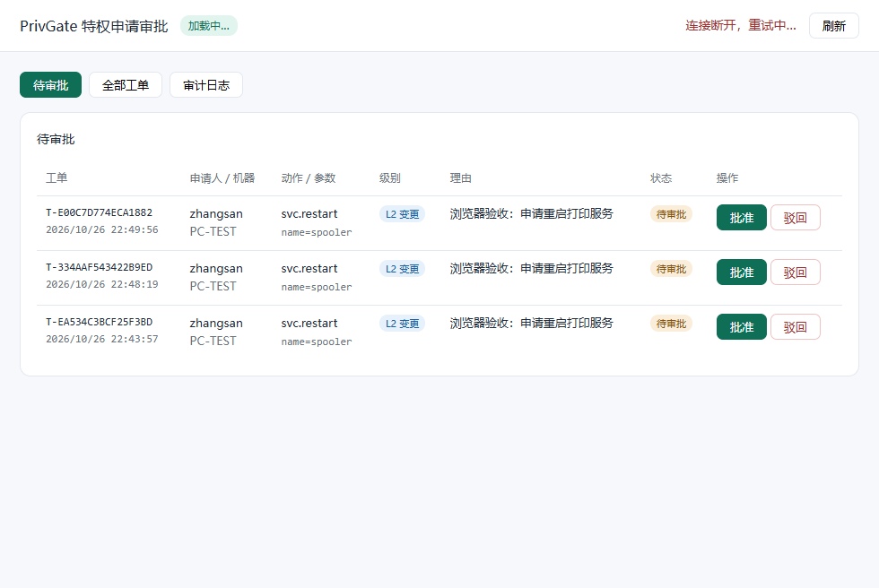
Task: Select ticket ID T-E00C7D774ECA1882
Action: (100, 212)
